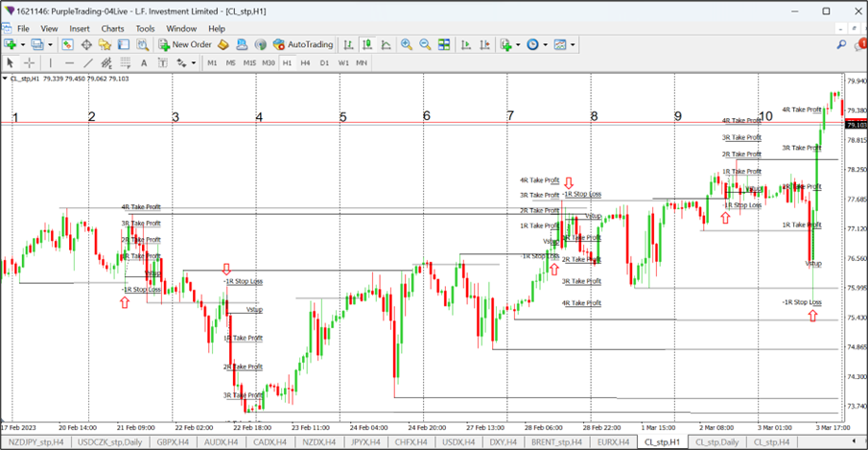The width and height of the screenshot is (868, 450).
Task: Toggle the AutoTrading button
Action: click(303, 44)
